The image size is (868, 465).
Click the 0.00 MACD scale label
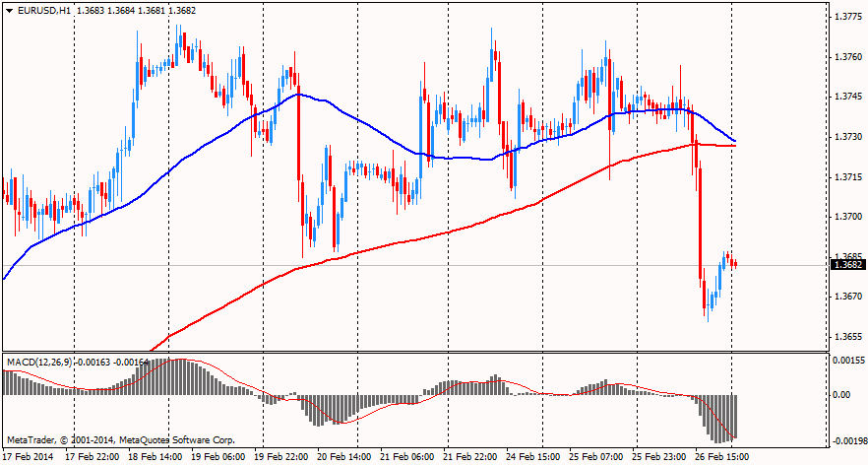click(x=841, y=395)
